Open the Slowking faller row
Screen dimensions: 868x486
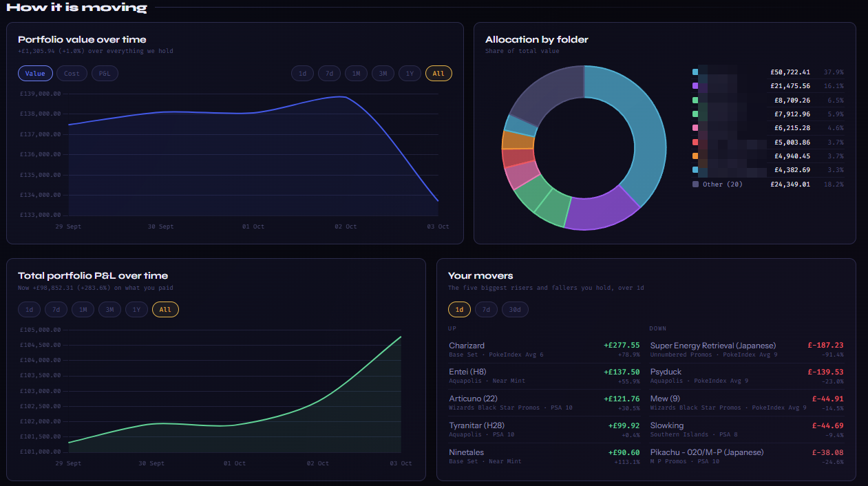pyautogui.click(x=747, y=430)
